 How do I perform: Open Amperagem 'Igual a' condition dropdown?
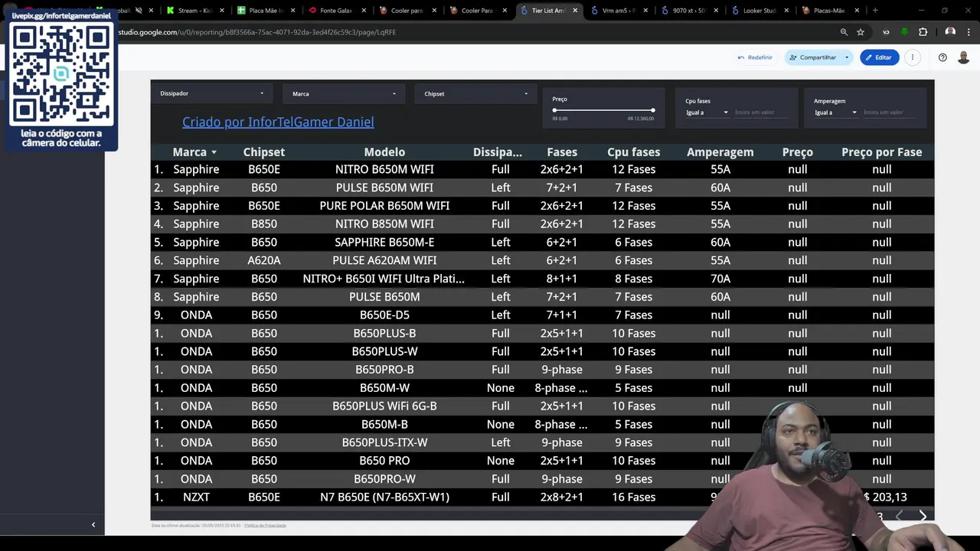click(x=835, y=112)
